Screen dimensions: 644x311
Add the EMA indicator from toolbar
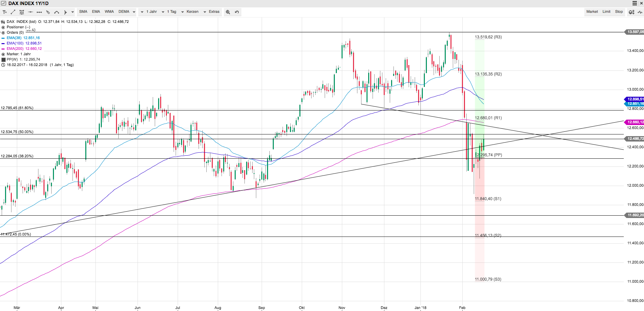[x=96, y=12]
